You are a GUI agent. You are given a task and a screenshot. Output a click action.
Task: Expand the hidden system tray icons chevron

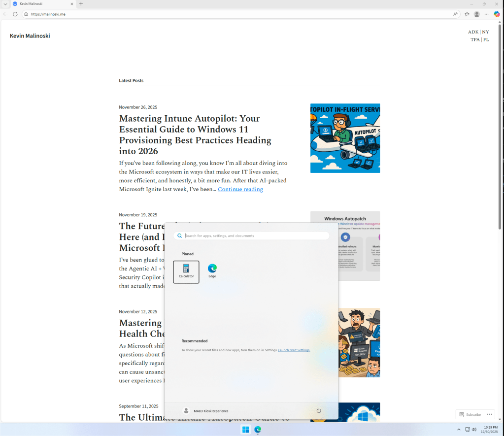point(459,430)
